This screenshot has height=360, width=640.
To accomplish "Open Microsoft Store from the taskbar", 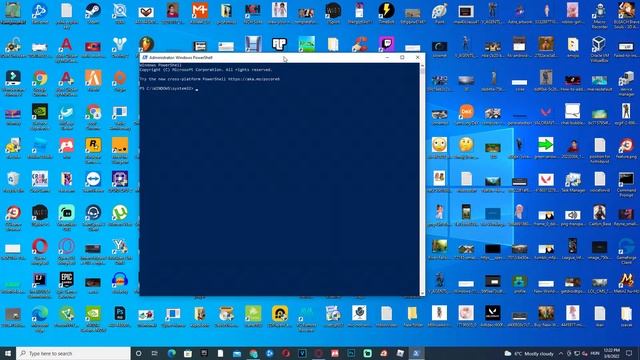I will (x=188, y=353).
